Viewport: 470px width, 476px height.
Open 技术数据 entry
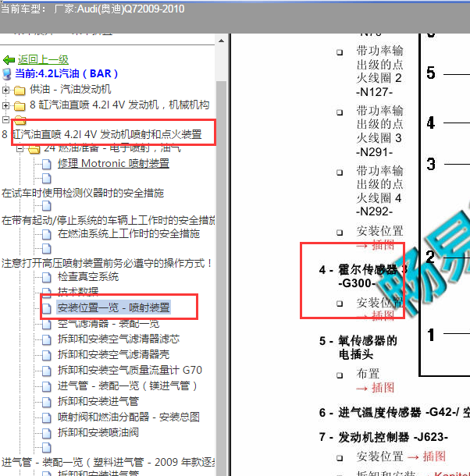(78, 291)
